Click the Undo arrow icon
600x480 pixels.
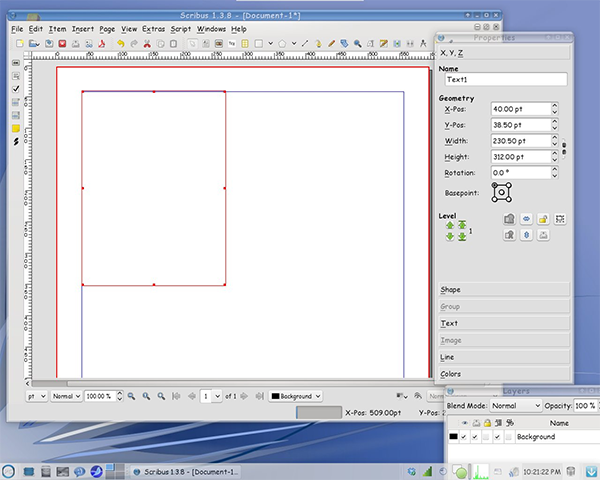coord(121,44)
